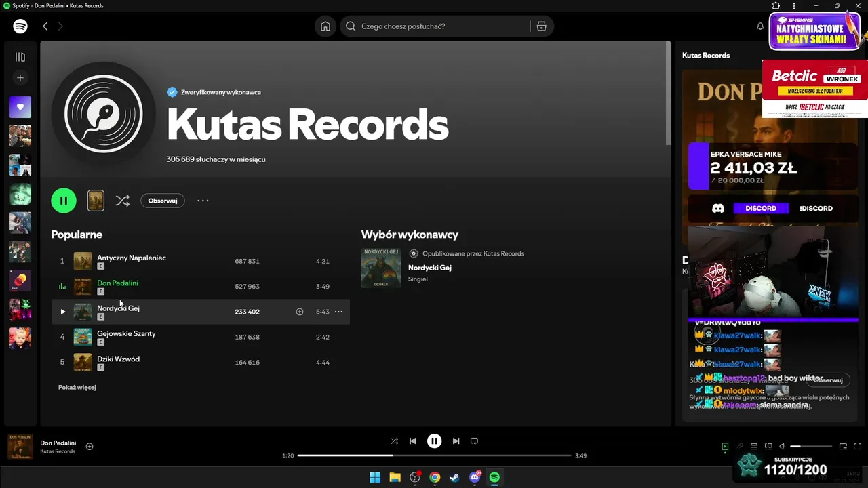Toggle the Now Playing view button

(725, 447)
